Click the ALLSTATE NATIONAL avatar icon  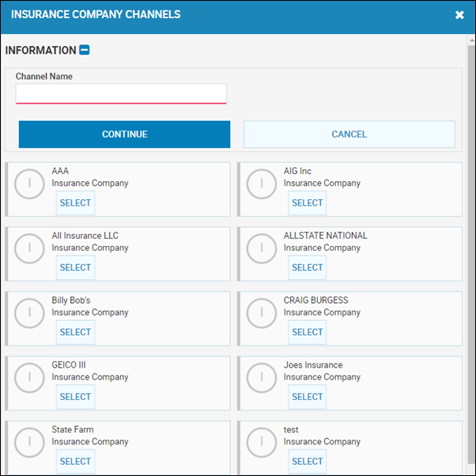[x=262, y=248]
